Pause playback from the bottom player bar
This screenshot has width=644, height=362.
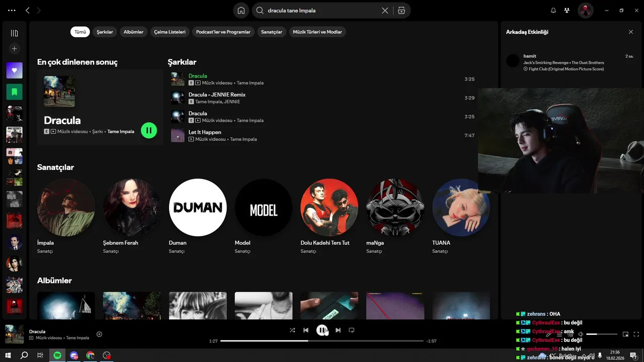click(322, 330)
